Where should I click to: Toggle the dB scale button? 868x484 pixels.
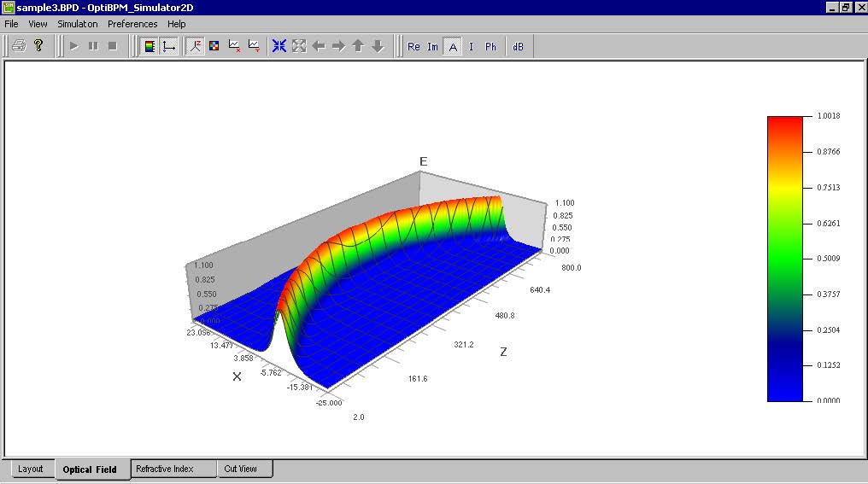click(x=518, y=47)
